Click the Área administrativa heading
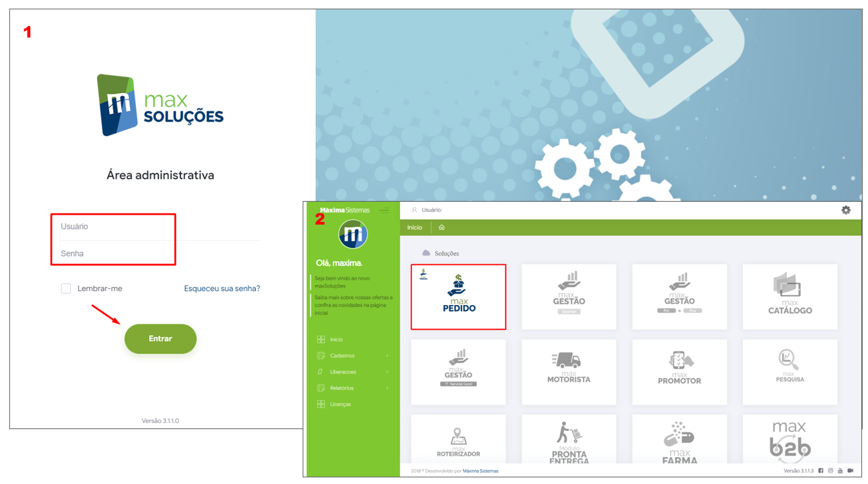 coord(160,175)
